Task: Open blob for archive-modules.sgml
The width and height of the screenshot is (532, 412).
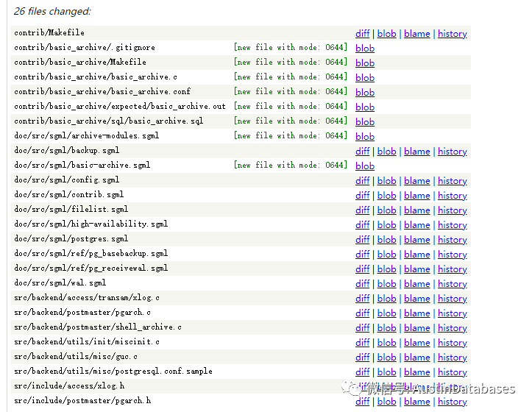Action: pyautogui.click(x=365, y=137)
